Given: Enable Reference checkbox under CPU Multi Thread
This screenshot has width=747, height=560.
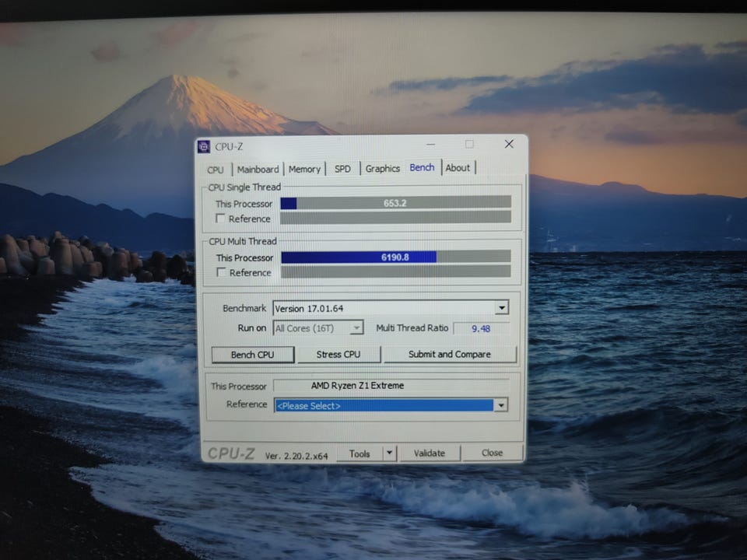Looking at the screenshot, I should tap(222, 272).
